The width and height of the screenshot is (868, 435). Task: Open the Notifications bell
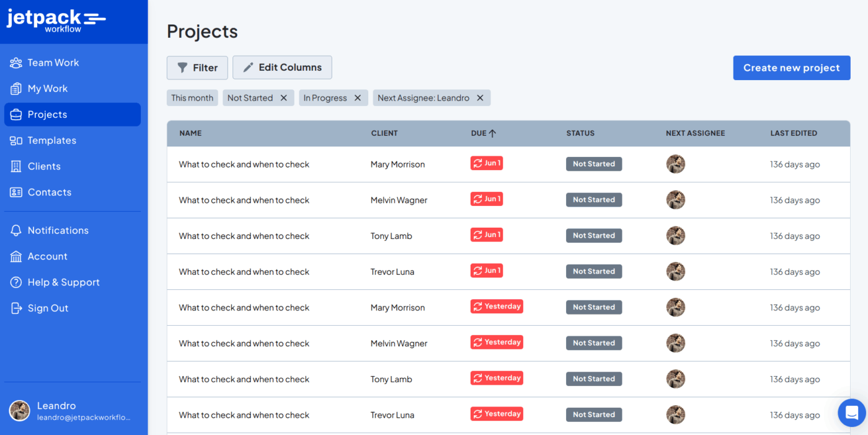tap(15, 230)
